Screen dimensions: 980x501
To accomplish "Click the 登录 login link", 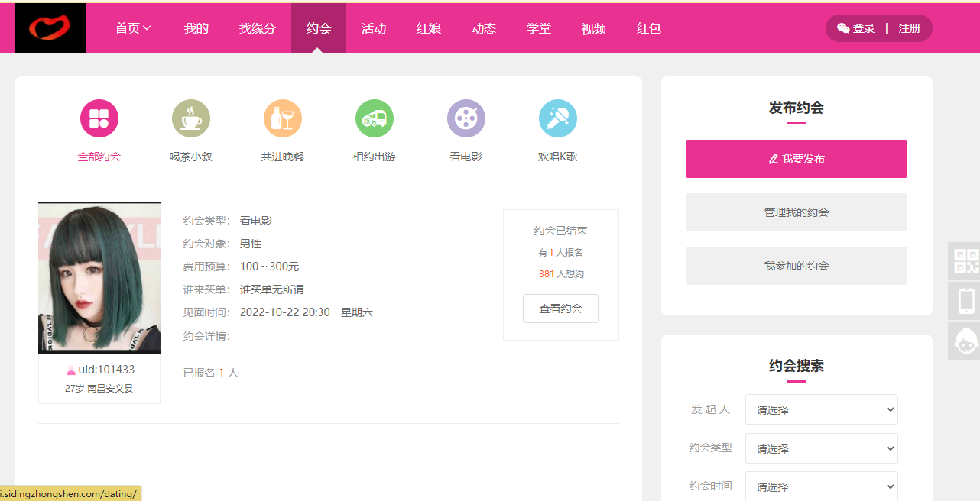I will (x=864, y=28).
